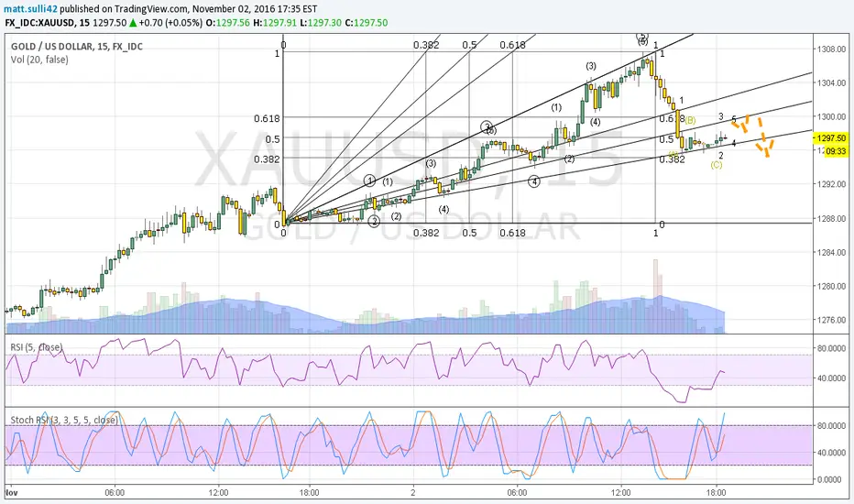Click the +0.70 (+0.05%) change value
This screenshot has width=854, height=504.
(170, 23)
